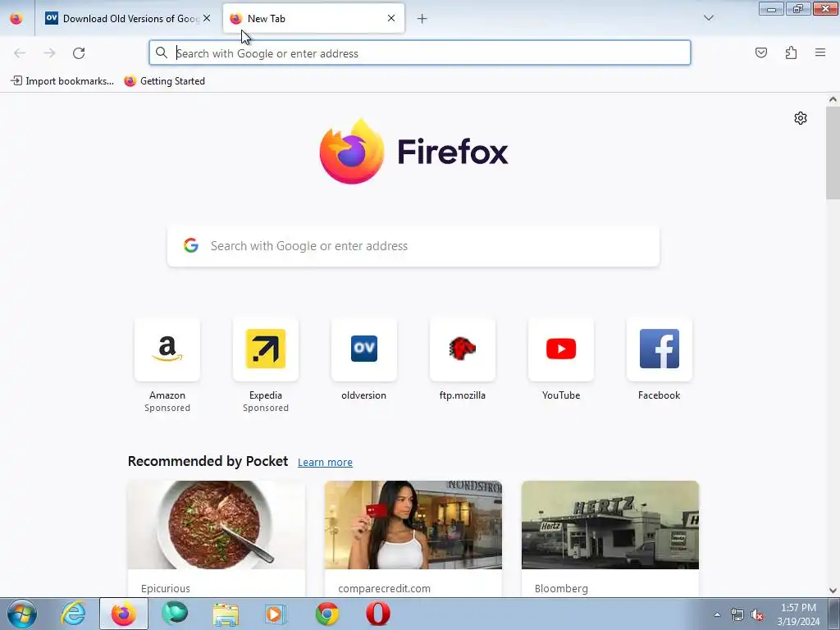
Task: Click Learn more link beside Pocket heading
Action: click(x=325, y=462)
